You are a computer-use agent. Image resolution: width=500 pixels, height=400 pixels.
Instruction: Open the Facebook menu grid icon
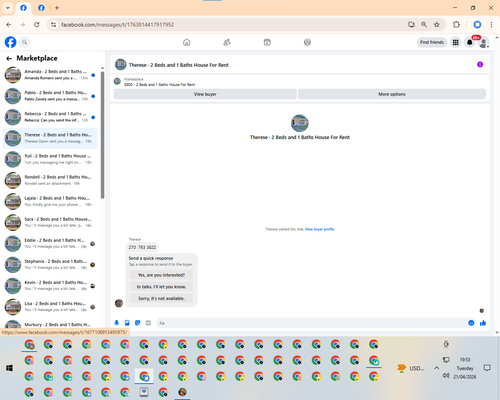coord(455,42)
